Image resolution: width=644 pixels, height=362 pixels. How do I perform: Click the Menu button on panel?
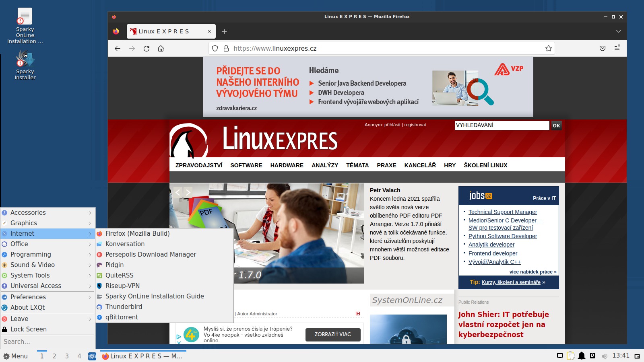click(x=16, y=356)
